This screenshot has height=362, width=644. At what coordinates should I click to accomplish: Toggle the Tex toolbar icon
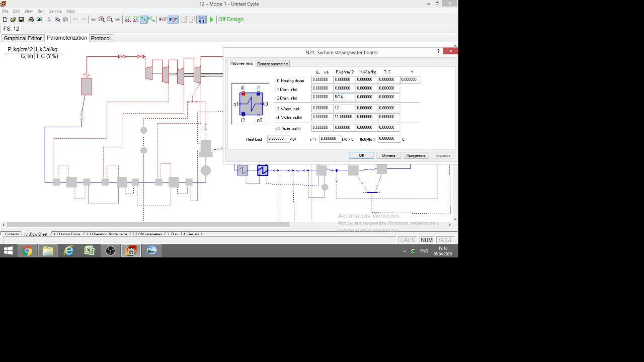144,20
